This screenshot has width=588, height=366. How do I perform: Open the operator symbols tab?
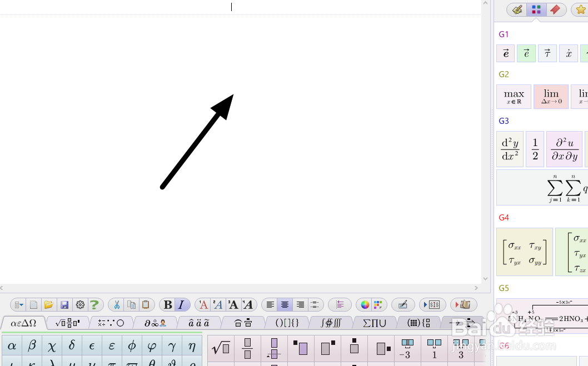click(x=111, y=323)
